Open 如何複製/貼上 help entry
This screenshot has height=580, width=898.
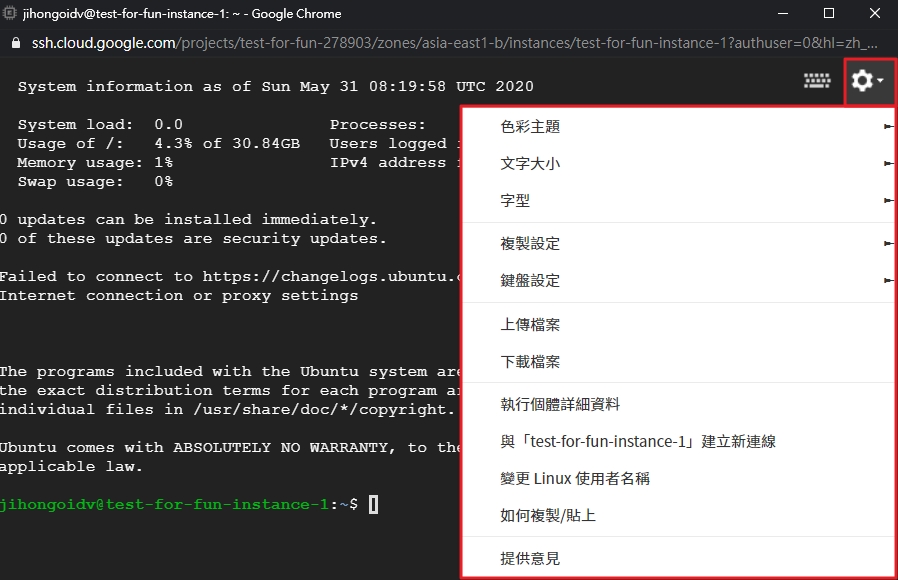[x=679, y=515]
